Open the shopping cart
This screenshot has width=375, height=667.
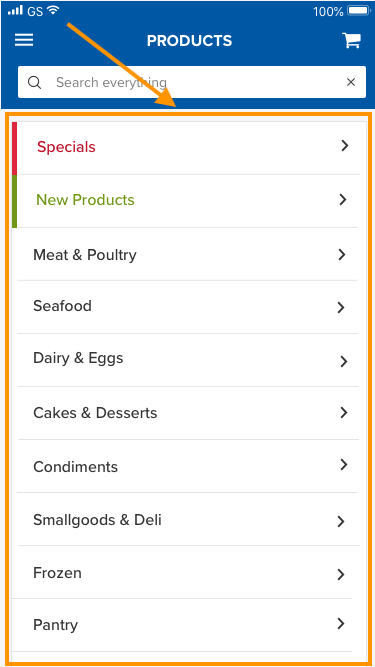[352, 40]
